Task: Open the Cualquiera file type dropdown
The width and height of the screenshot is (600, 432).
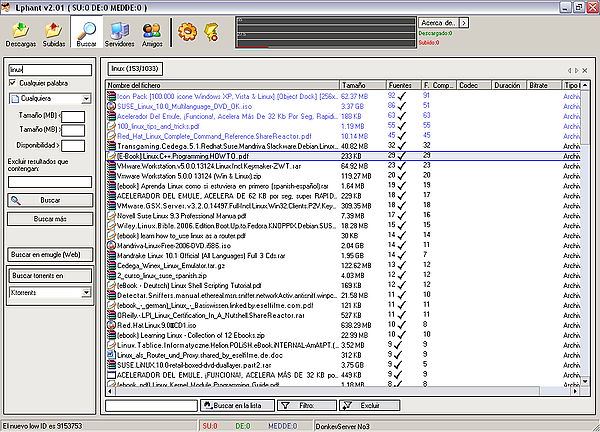Action: pyautogui.click(x=86, y=99)
